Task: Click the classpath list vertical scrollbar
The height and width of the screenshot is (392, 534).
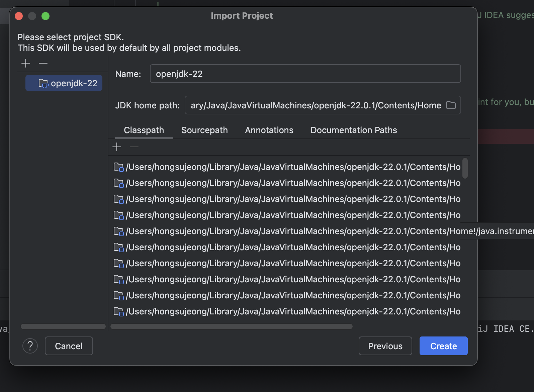Action: (x=465, y=169)
